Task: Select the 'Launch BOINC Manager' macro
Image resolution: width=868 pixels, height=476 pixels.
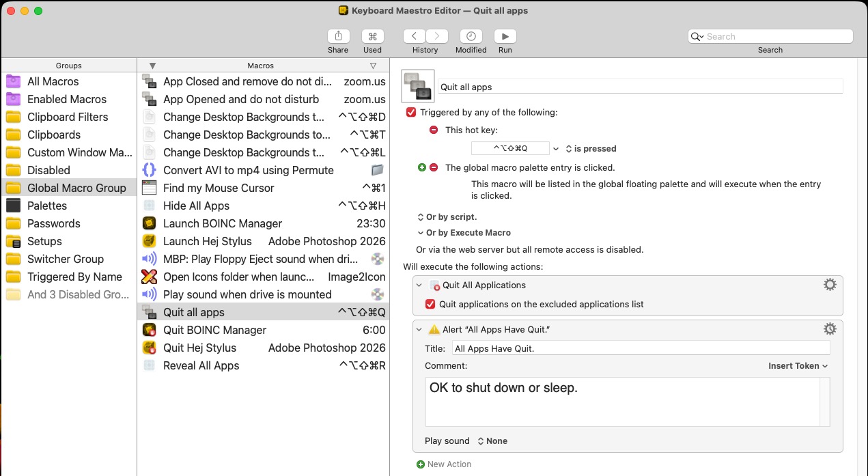Action: pos(222,223)
